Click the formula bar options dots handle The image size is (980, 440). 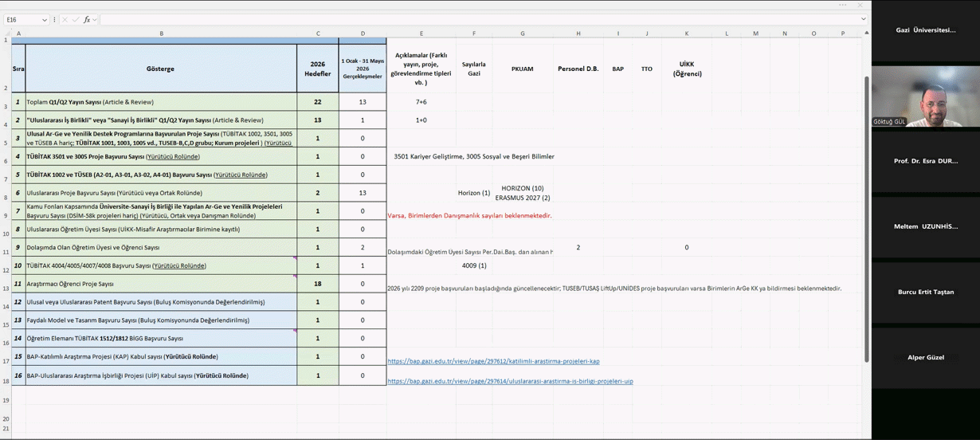[x=54, y=19]
